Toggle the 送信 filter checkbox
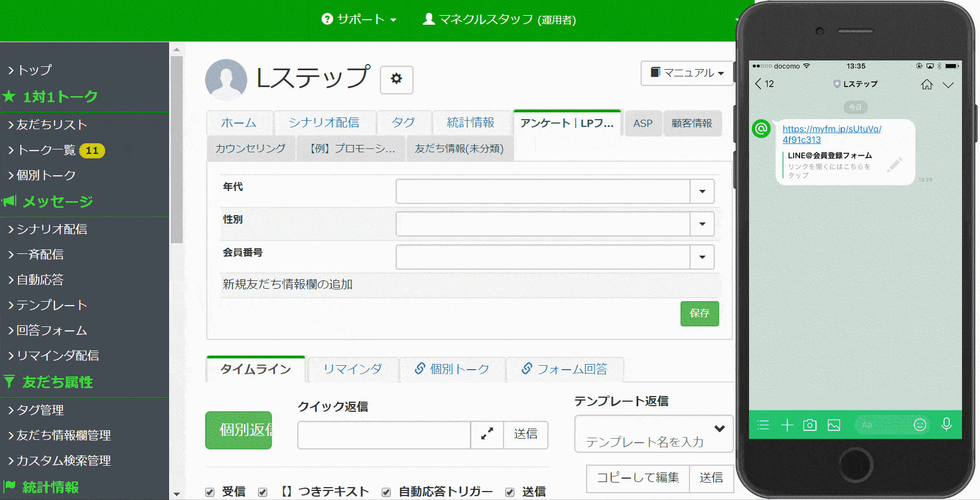This screenshot has width=980, height=500. tap(510, 492)
